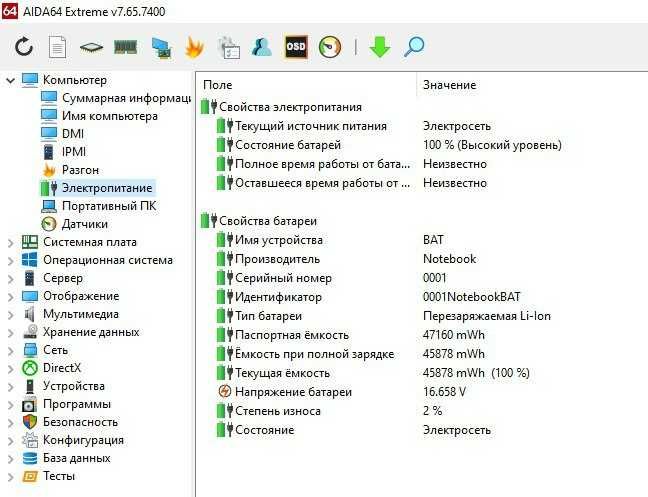648x497 pixels.
Task: Expand the Операционная система node
Action: pos(11,260)
